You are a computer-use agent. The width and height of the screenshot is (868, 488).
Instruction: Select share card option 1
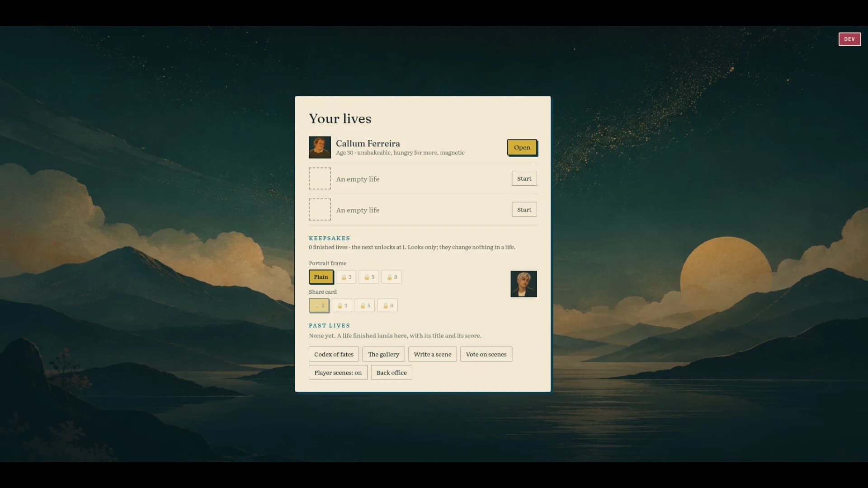click(x=319, y=305)
